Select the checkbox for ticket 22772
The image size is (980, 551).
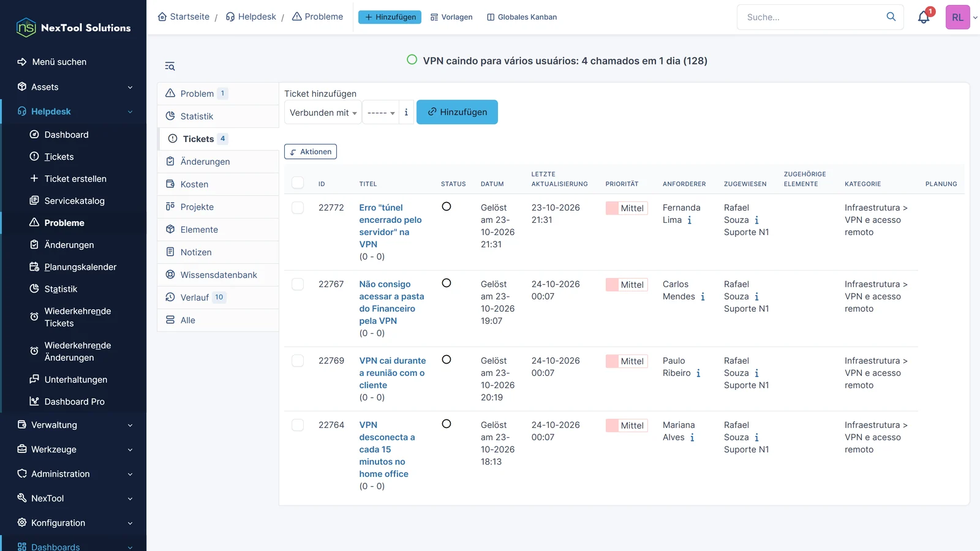click(298, 208)
